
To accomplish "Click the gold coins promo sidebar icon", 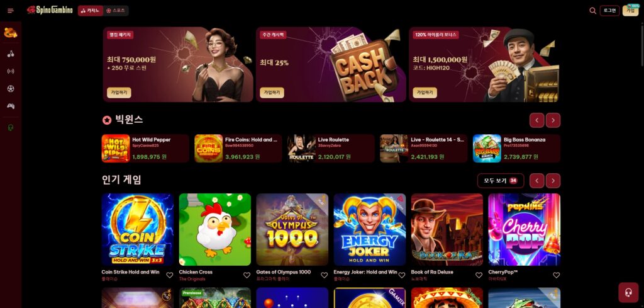I will point(11,33).
